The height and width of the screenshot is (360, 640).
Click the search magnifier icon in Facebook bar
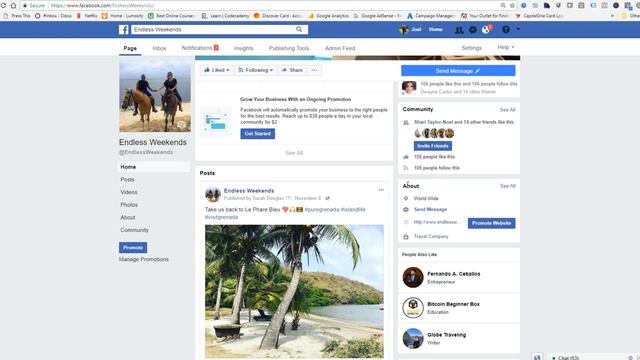[x=299, y=29]
